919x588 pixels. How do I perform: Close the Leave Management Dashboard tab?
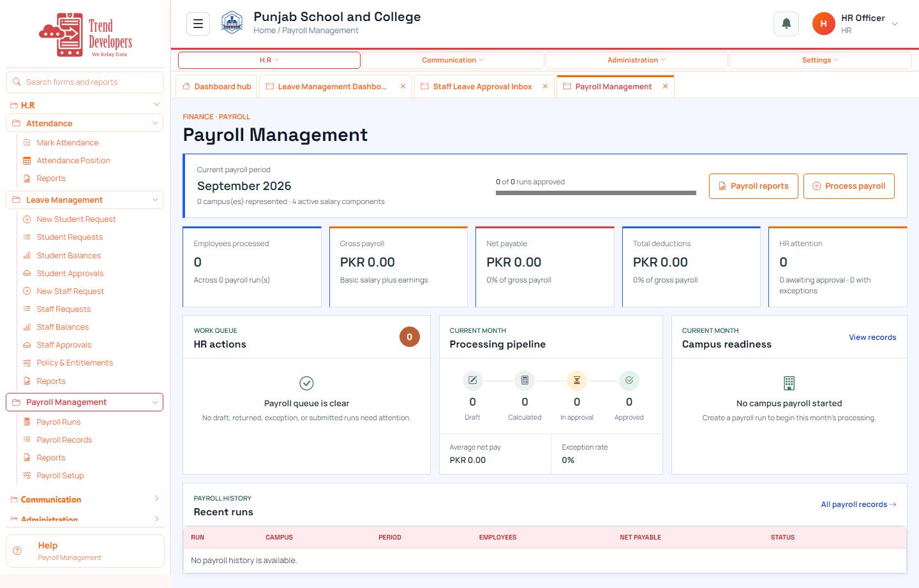click(x=403, y=87)
